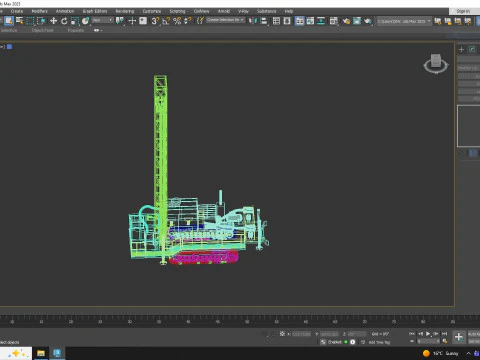Open the Create command panel tab
Viewport: 480px width, 360px height.
[x=461, y=49]
